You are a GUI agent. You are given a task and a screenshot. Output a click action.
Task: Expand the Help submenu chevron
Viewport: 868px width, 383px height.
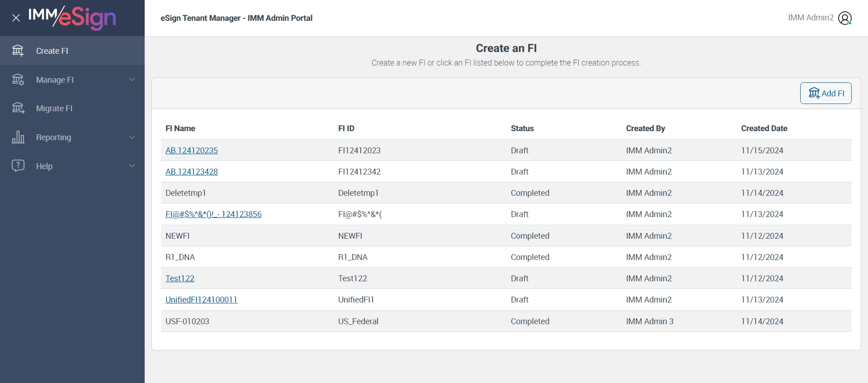click(x=132, y=166)
